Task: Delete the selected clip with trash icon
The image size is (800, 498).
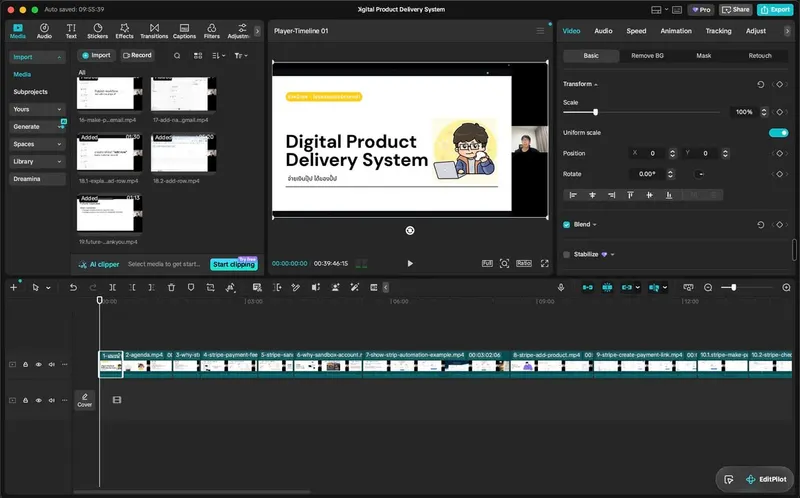Action: (171, 288)
